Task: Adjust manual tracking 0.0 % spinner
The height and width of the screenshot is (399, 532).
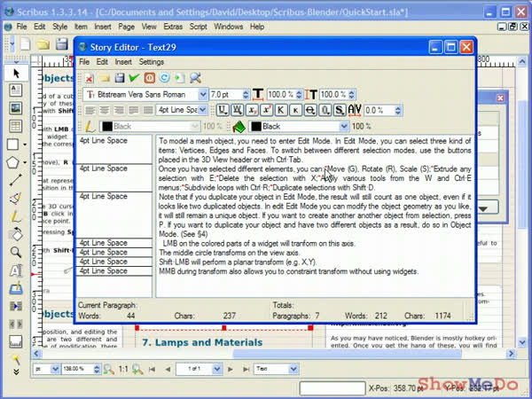Action: pos(398,110)
